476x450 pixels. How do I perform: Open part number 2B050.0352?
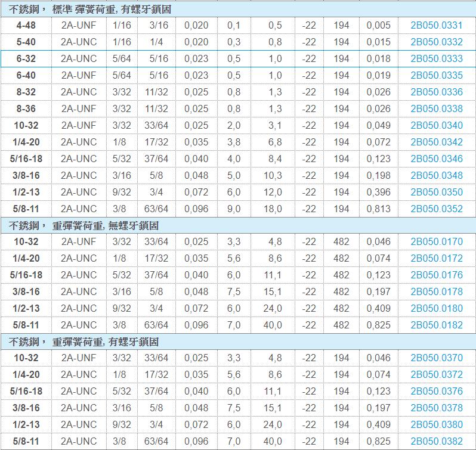(436, 209)
